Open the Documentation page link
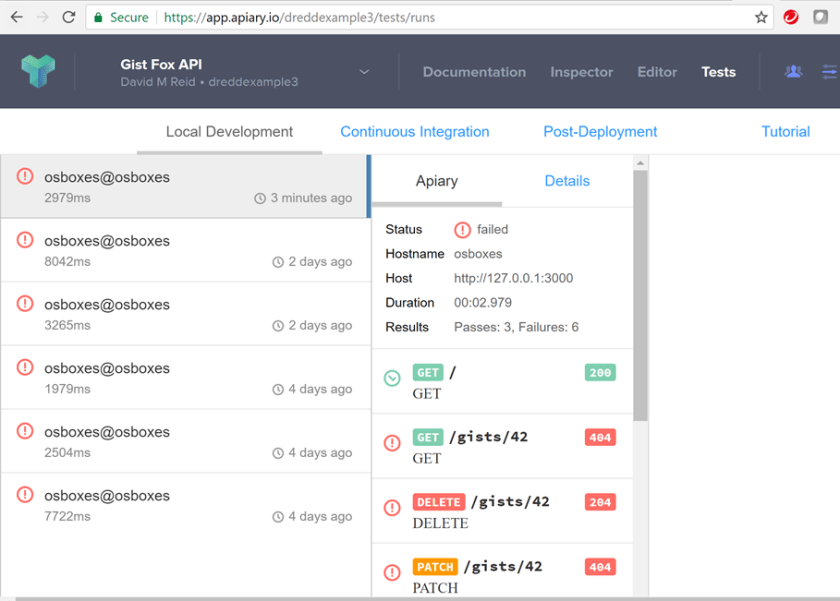840x601 pixels. [x=474, y=72]
